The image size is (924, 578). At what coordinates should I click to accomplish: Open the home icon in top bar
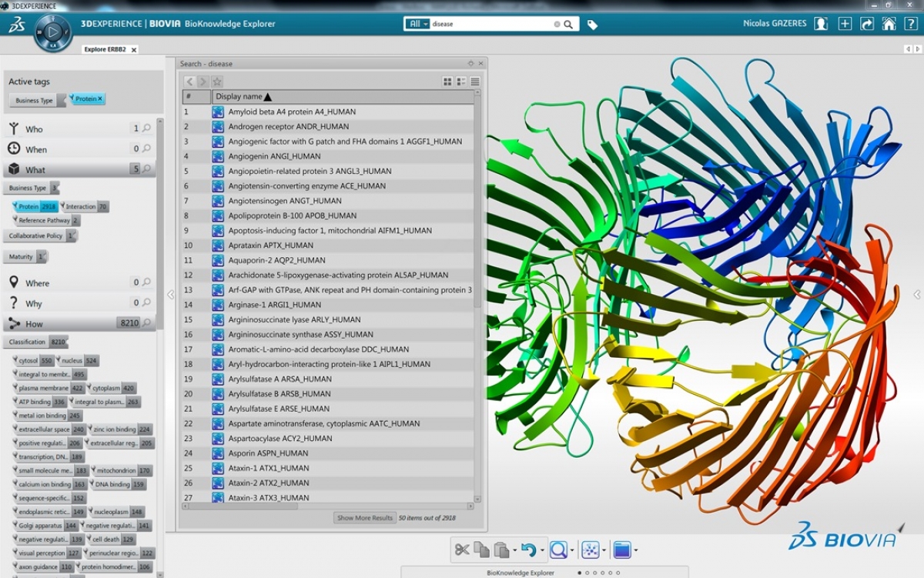889,24
